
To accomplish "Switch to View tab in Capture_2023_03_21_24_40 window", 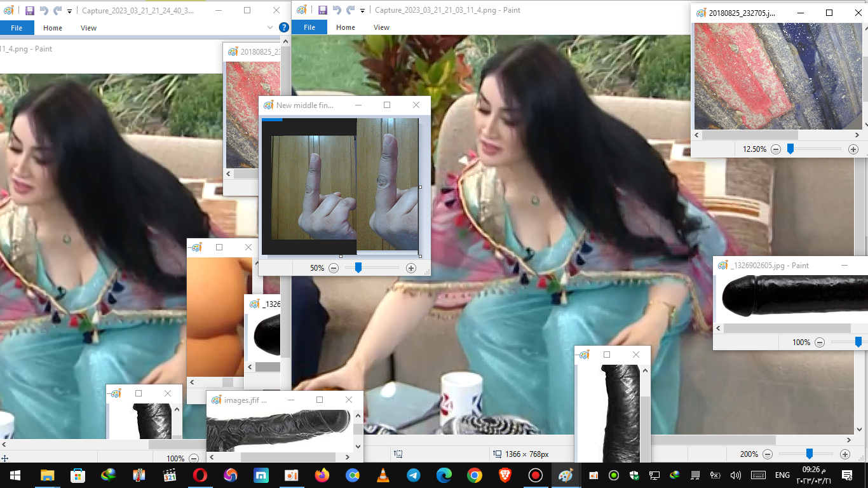I will pyautogui.click(x=88, y=27).
